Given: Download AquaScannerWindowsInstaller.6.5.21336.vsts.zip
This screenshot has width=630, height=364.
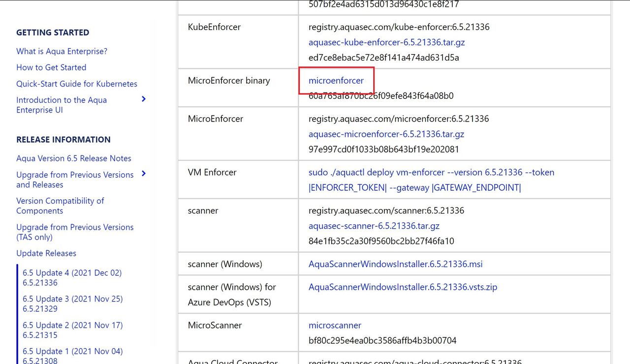Looking at the screenshot, I should [403, 287].
